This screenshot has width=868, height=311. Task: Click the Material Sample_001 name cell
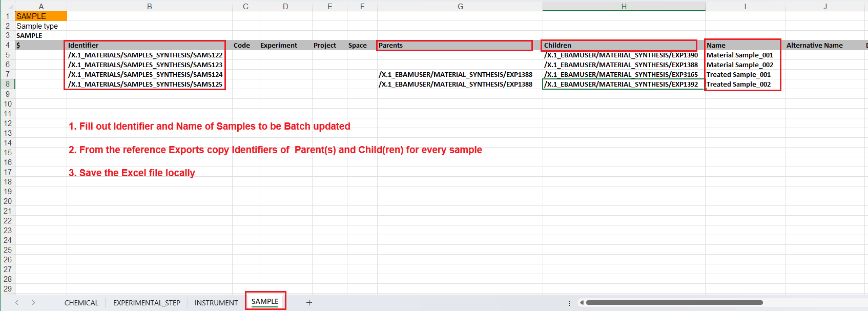[x=745, y=55]
